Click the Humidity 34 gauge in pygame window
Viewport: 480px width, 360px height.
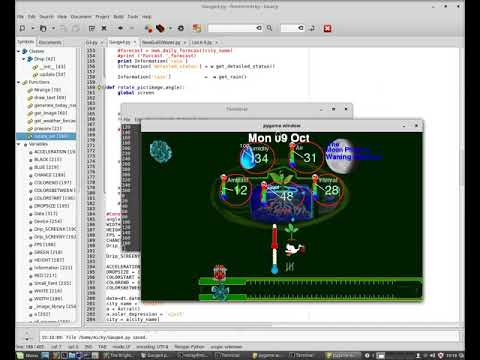pos(257,157)
